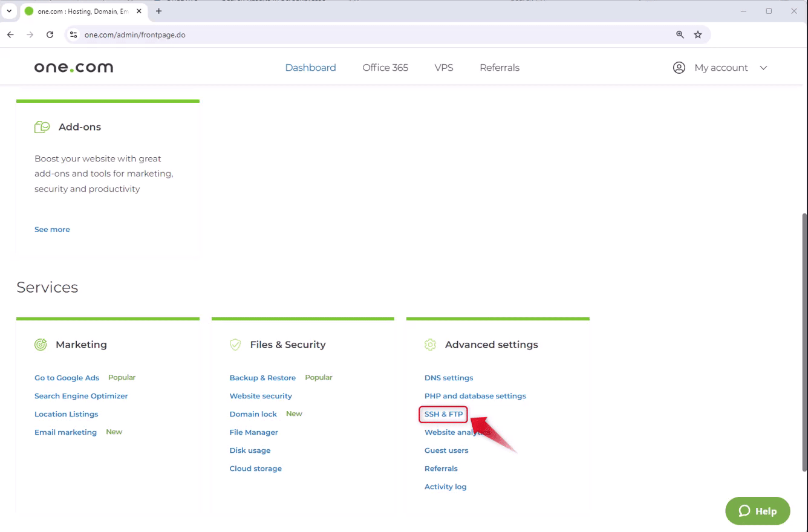
Task: Reload the page using the refresh icon
Action: (x=50, y=34)
